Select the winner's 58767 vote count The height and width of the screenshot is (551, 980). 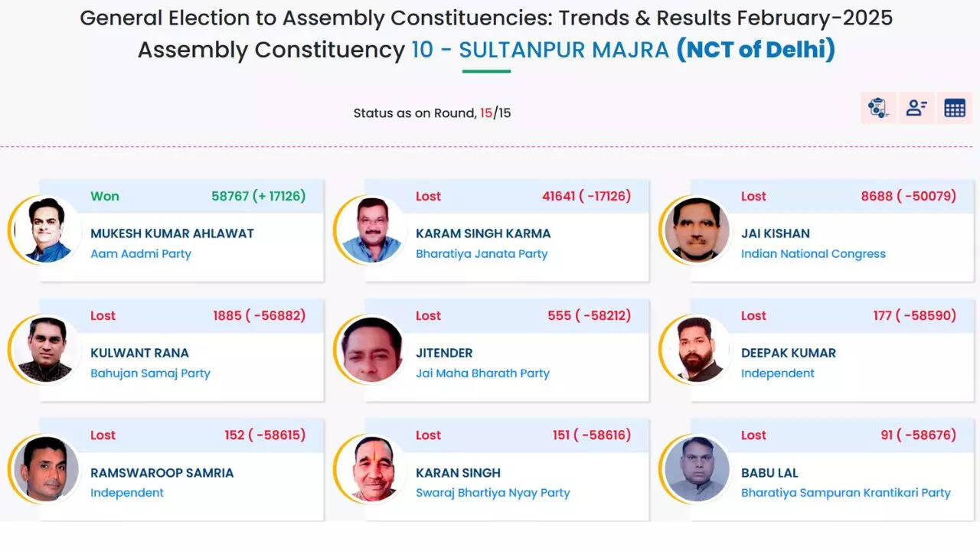[x=230, y=196]
